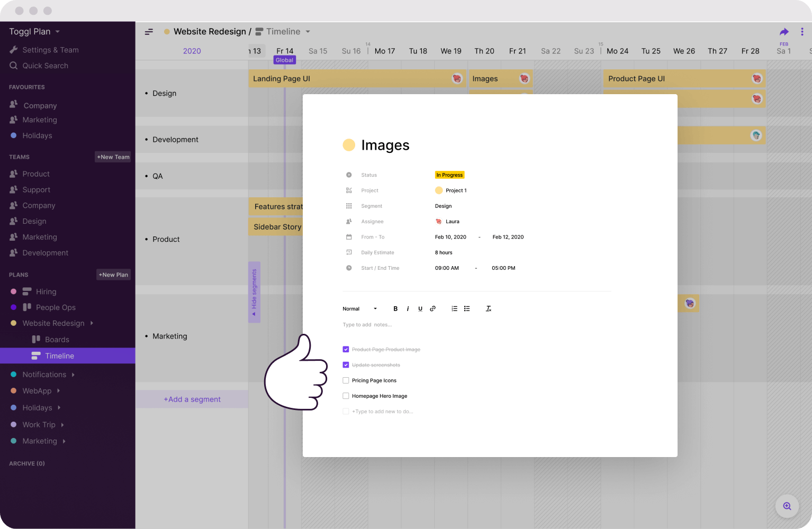Open Quick Search in the sidebar
This screenshot has width=812, height=529.
point(45,66)
